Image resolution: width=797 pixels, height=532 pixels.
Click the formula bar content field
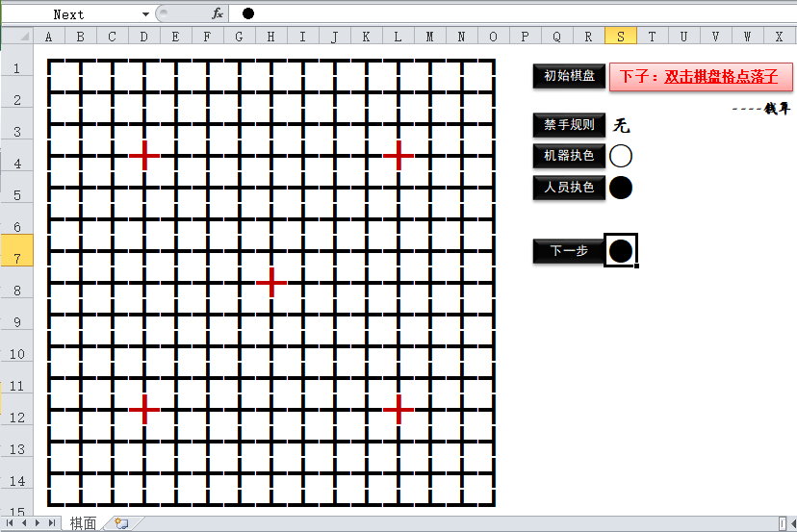(513, 14)
